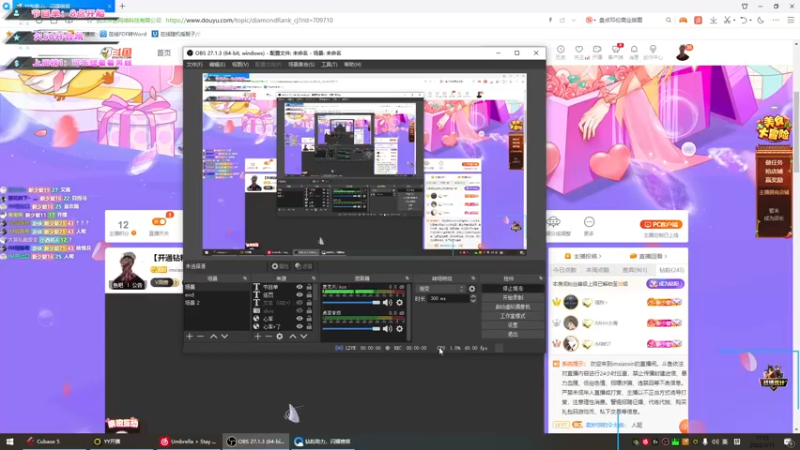Decrease transition duration with down stepper
800x450 pixels.
pos(472,301)
